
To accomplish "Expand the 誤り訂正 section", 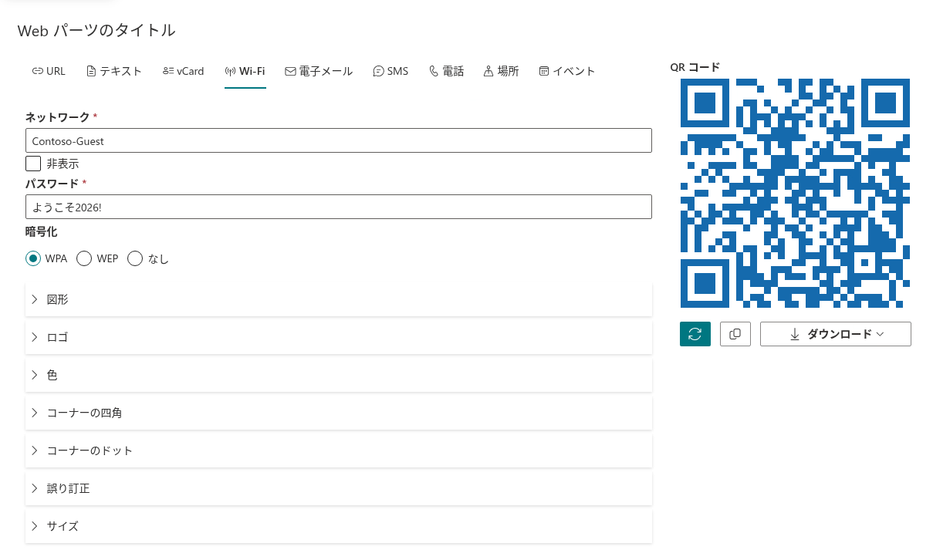I will [x=339, y=488].
